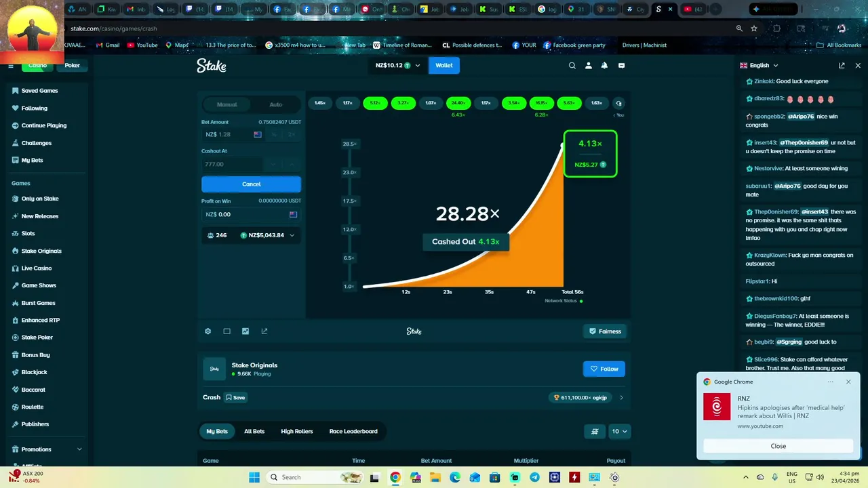
Task: Click the Fairness button
Action: point(604,331)
